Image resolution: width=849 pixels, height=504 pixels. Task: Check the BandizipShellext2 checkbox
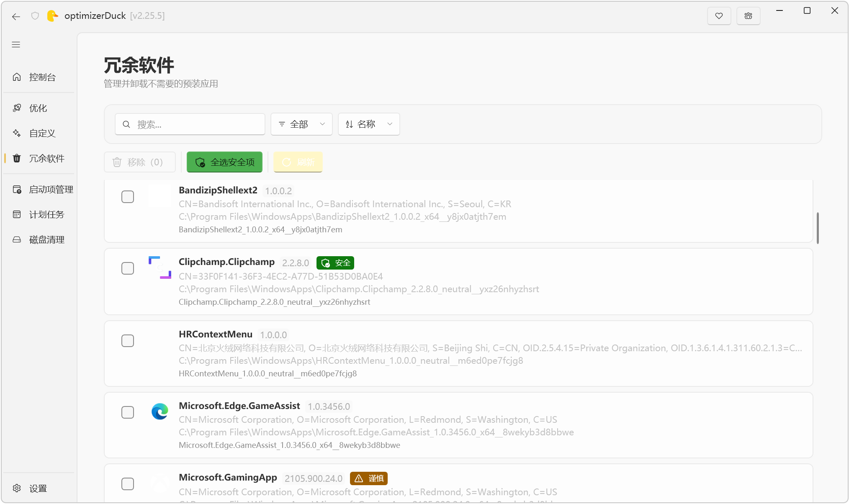(128, 197)
